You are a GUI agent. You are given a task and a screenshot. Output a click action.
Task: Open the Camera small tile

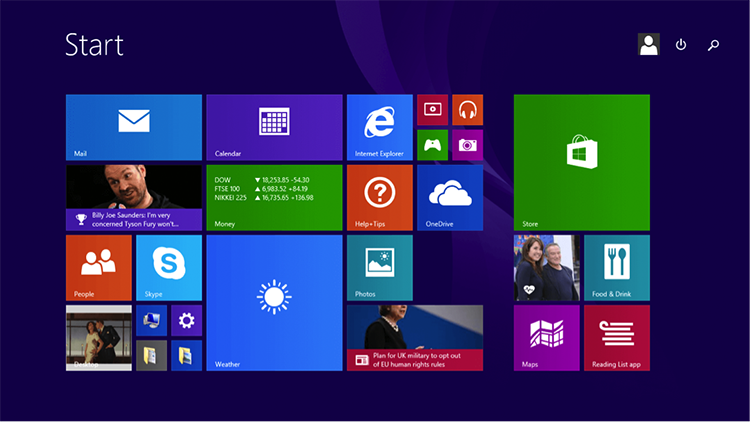(x=468, y=145)
